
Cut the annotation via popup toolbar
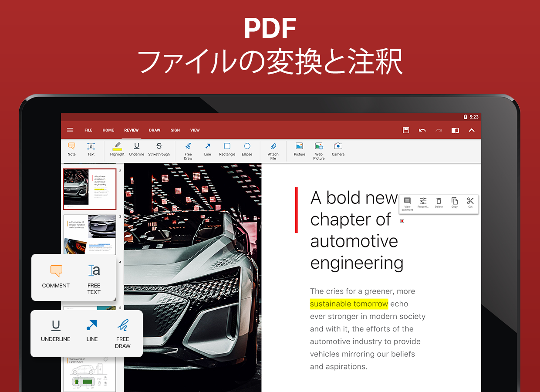coord(470,203)
